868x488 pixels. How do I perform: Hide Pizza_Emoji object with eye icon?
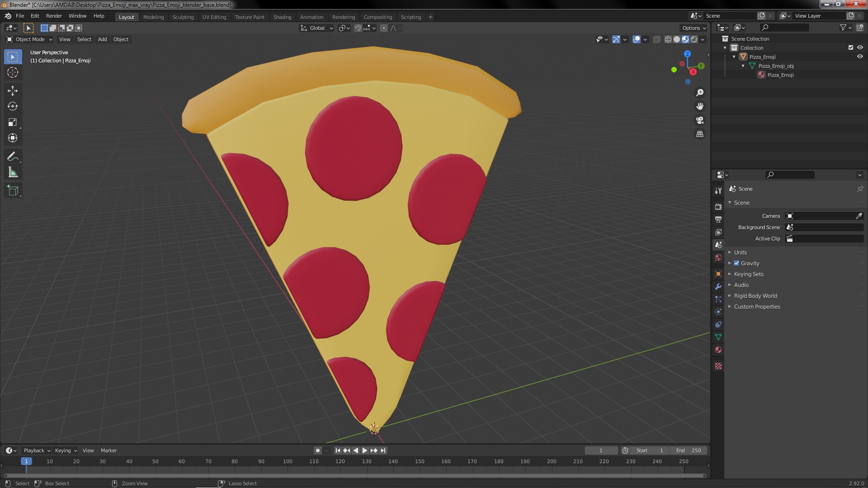pyautogui.click(x=860, y=57)
